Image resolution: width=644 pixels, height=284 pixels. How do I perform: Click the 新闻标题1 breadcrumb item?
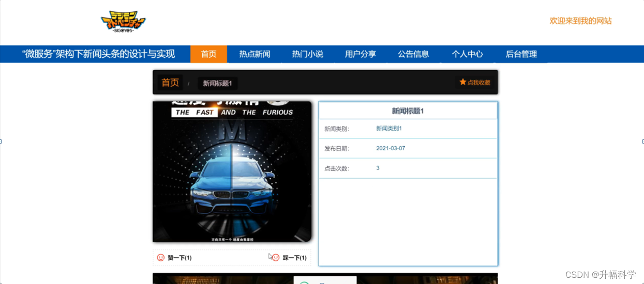click(217, 83)
